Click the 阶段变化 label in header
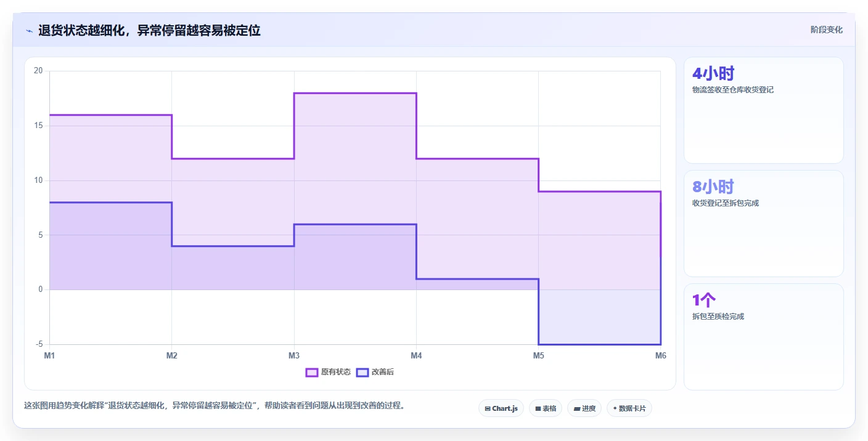The width and height of the screenshot is (868, 441). coord(826,30)
